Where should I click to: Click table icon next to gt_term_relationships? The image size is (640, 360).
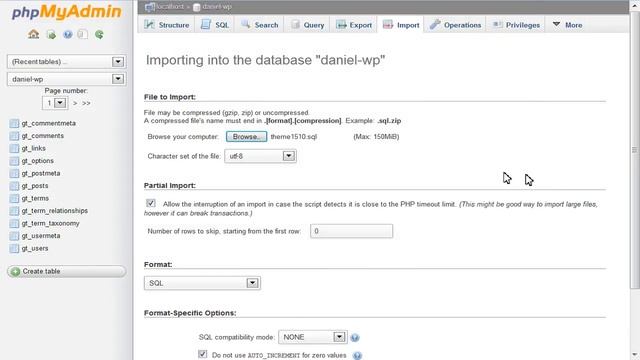point(14,211)
